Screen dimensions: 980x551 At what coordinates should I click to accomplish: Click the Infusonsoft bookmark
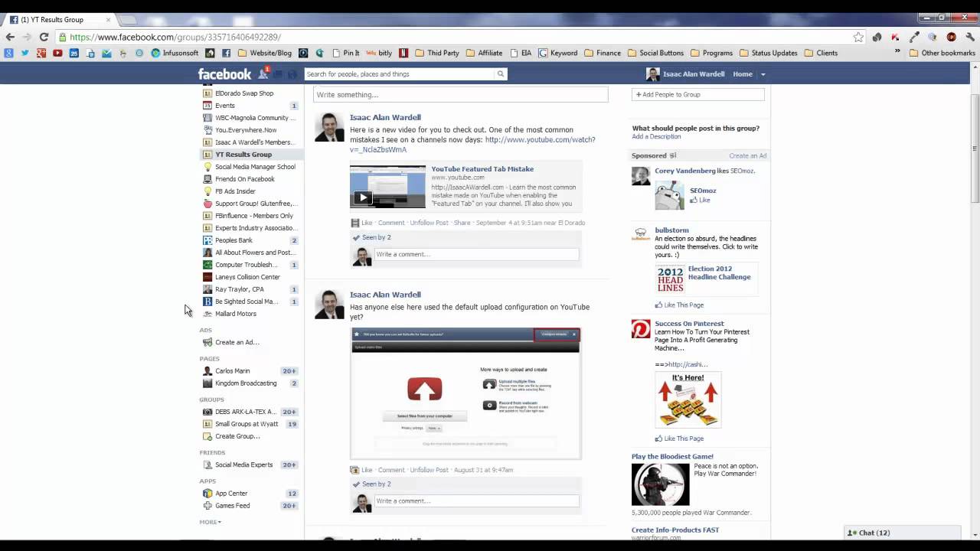pos(175,53)
